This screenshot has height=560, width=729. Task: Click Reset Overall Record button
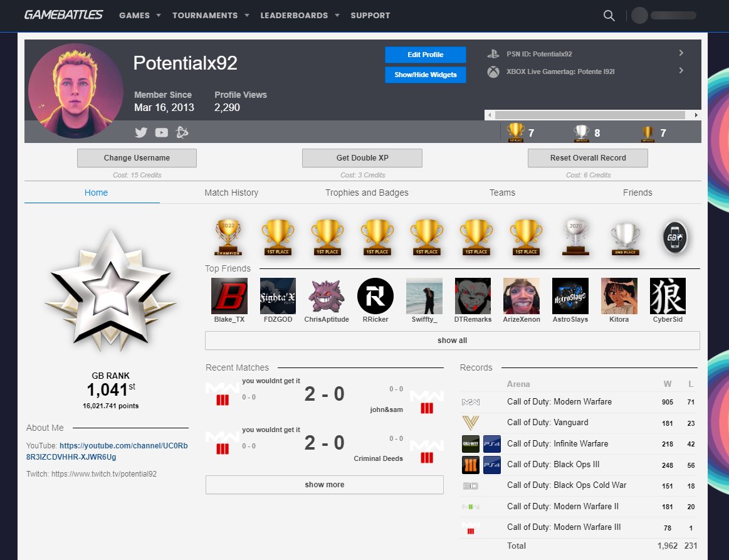click(x=588, y=157)
